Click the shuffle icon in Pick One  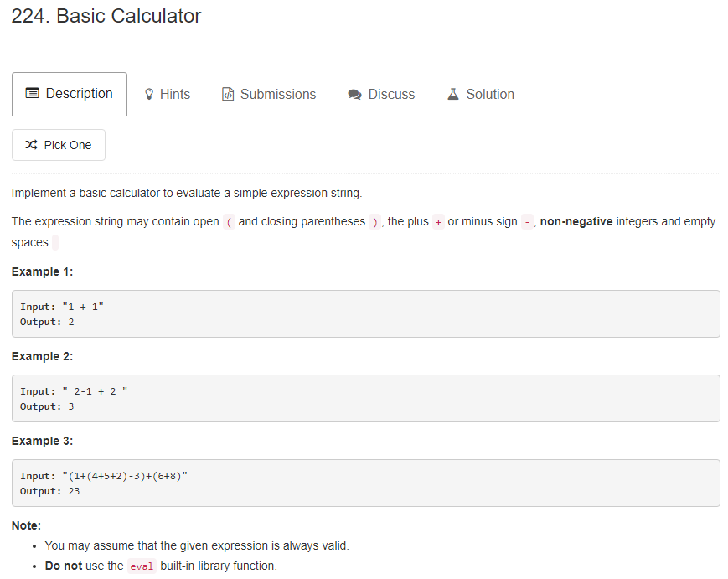coord(31,145)
